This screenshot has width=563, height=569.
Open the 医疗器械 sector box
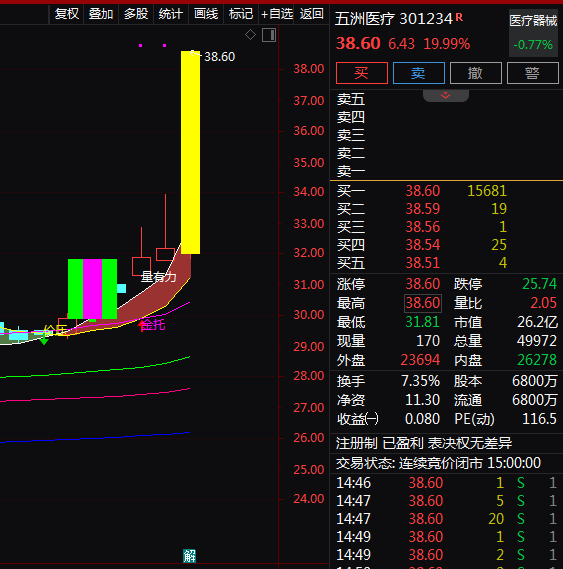click(x=533, y=33)
